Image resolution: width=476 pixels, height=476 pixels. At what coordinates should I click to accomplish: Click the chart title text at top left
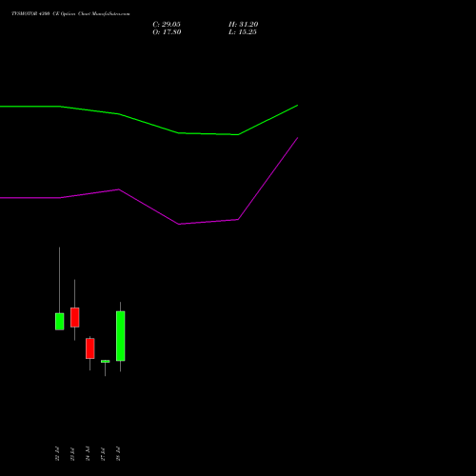tap(70, 14)
